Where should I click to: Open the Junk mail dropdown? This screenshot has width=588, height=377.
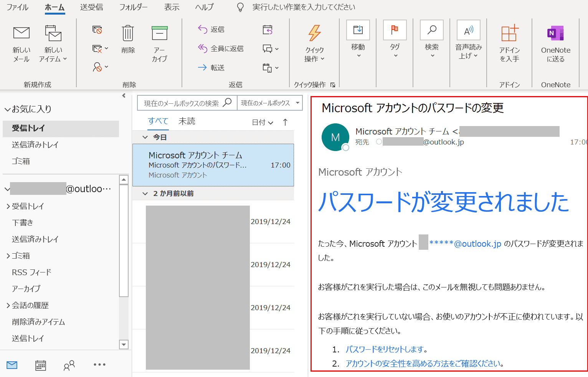tap(101, 67)
